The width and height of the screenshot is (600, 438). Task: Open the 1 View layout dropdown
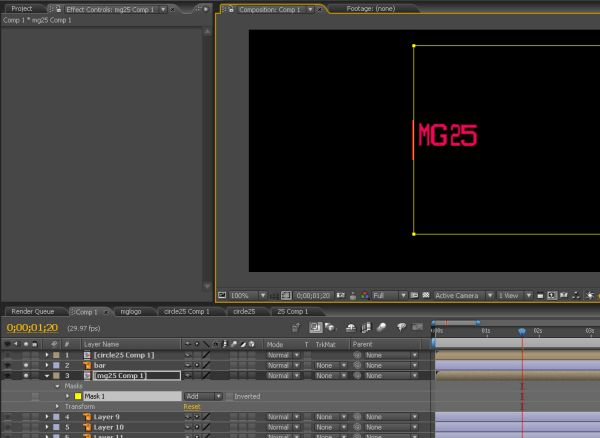[x=515, y=295]
